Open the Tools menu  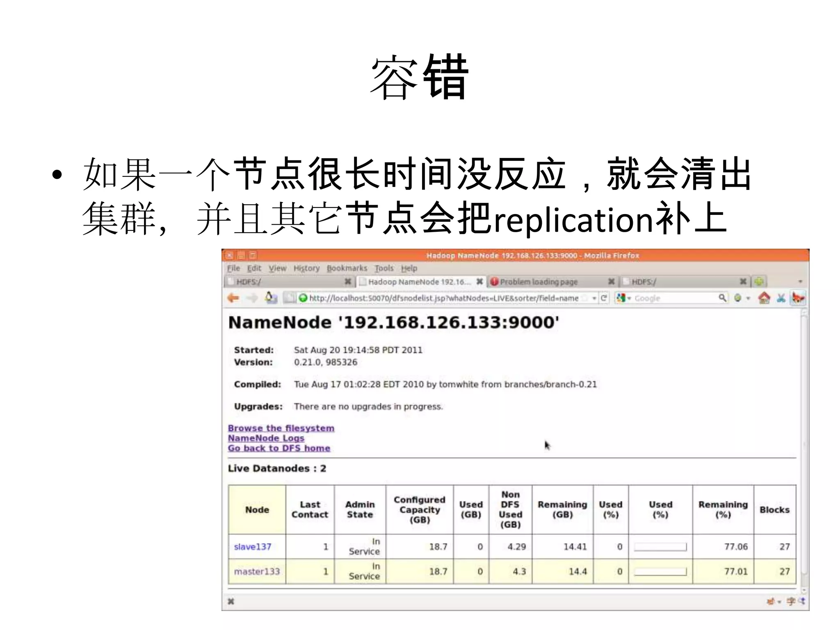coord(384,268)
